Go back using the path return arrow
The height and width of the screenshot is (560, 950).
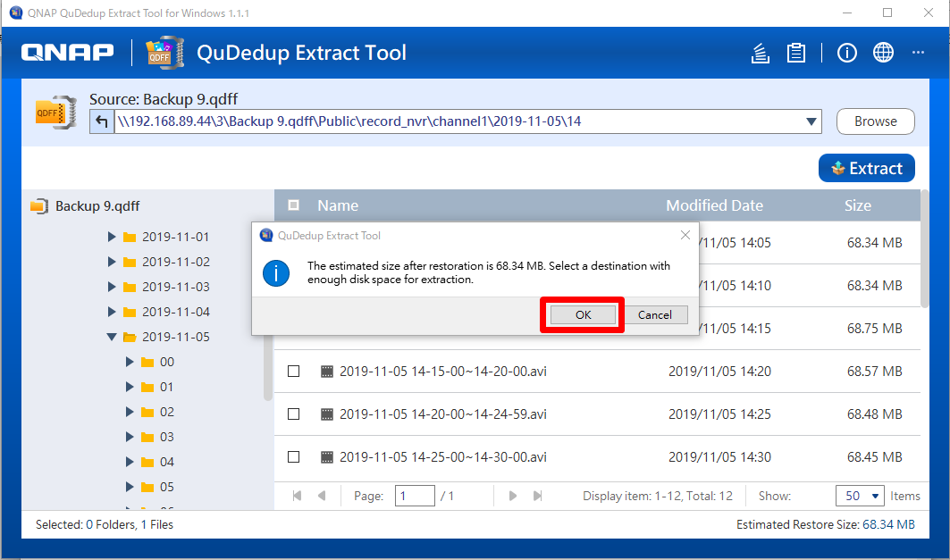point(102,121)
